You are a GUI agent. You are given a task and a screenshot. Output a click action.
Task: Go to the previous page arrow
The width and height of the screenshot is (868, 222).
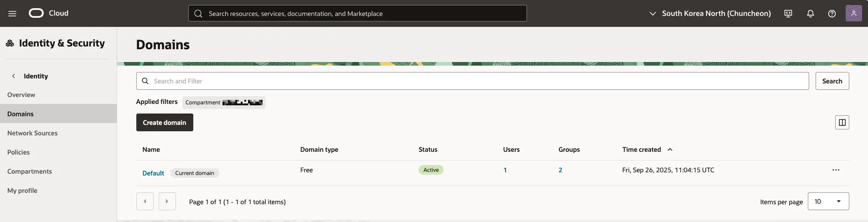coord(145,201)
